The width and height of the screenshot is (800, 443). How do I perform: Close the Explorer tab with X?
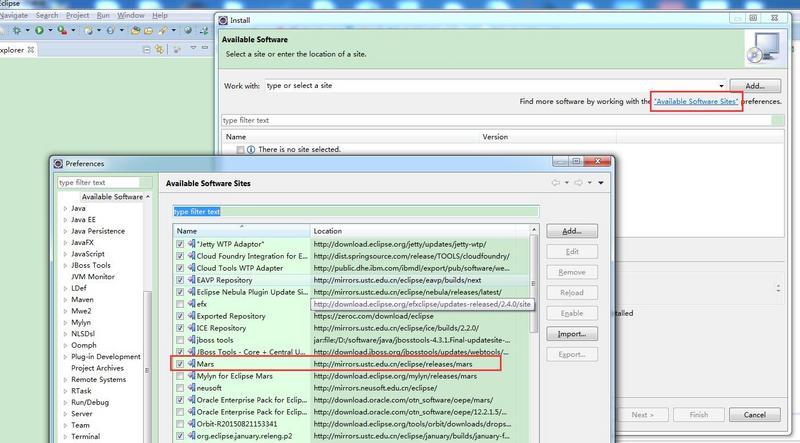tap(31, 50)
